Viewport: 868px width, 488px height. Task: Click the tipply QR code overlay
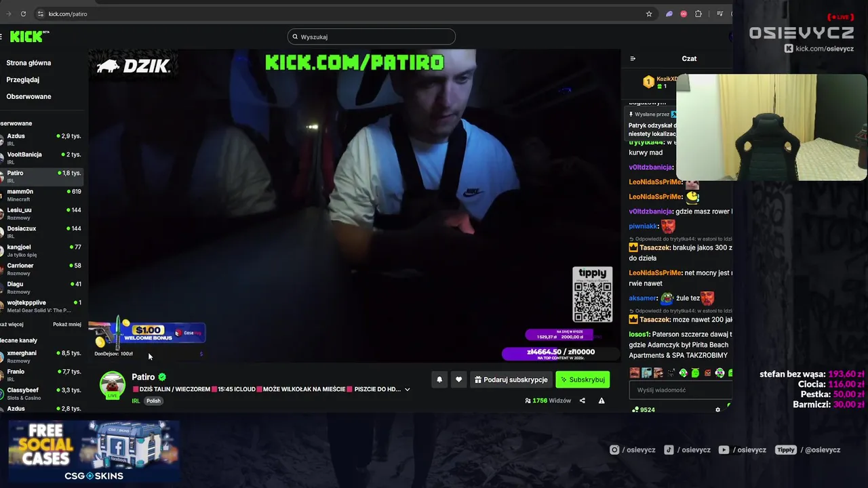[592, 295]
